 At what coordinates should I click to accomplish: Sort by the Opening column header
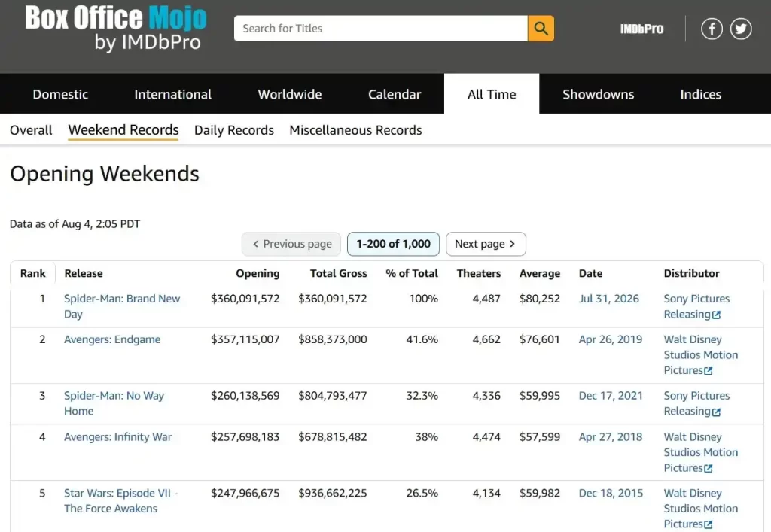coord(258,273)
